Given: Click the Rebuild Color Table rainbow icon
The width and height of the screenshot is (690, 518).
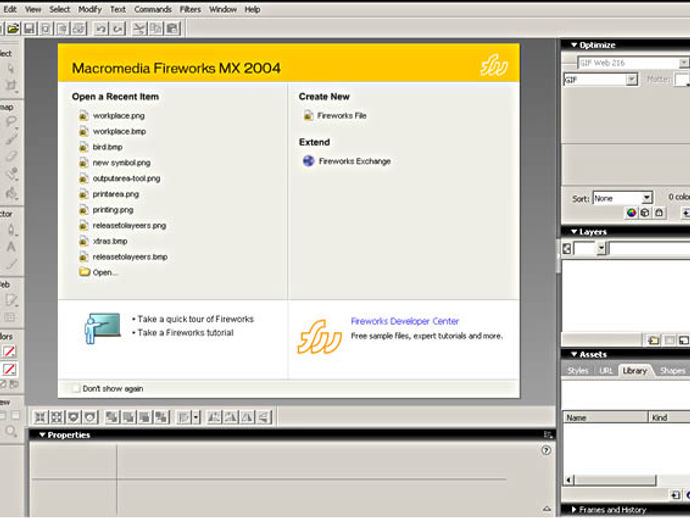Looking at the screenshot, I should point(631,213).
